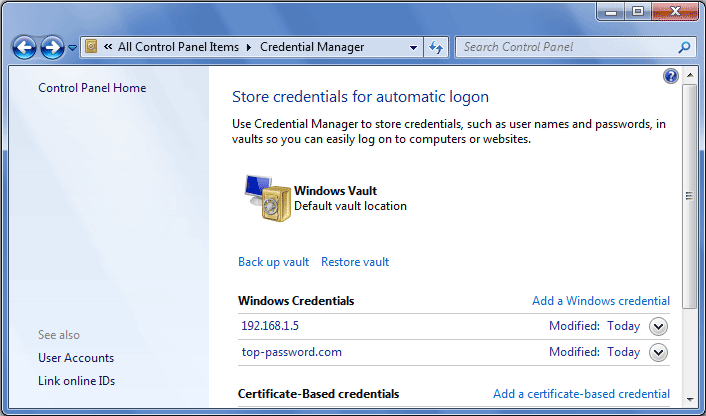The image size is (706, 416).
Task: Open Help with the blue question icon
Action: tap(671, 76)
